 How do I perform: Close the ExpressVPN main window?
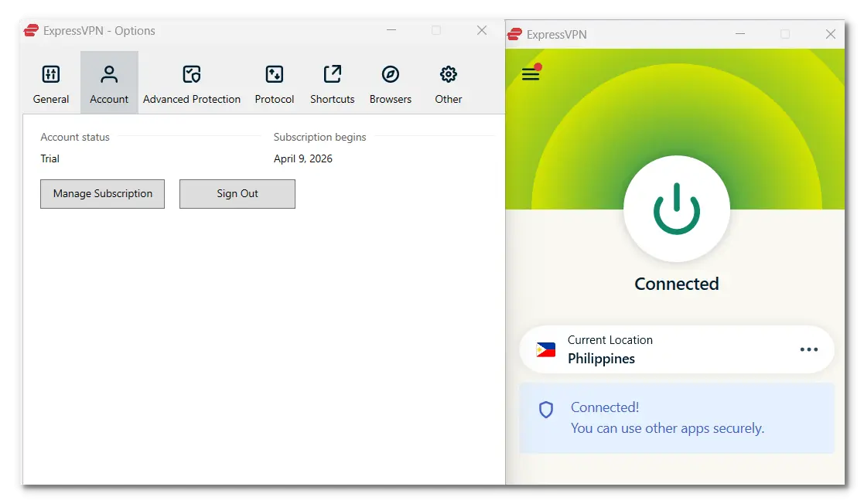(831, 34)
